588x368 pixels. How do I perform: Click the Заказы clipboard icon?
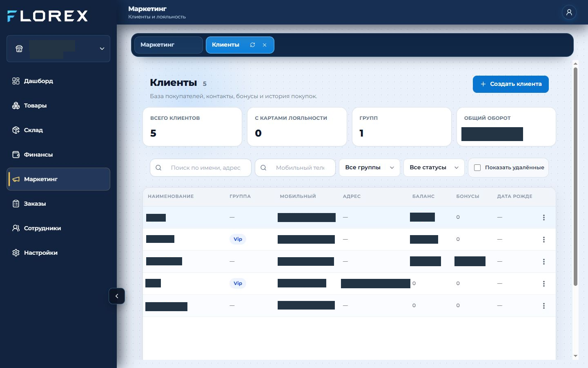click(x=16, y=204)
